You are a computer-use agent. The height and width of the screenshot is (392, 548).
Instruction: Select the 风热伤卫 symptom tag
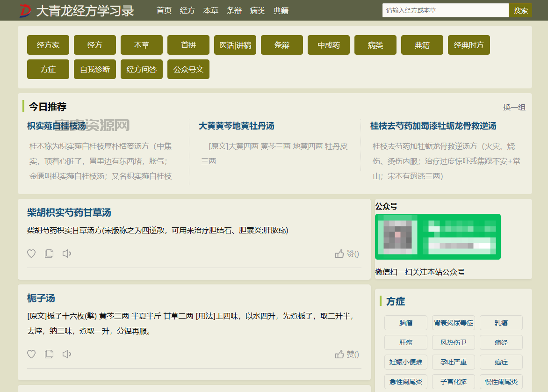point(453,342)
